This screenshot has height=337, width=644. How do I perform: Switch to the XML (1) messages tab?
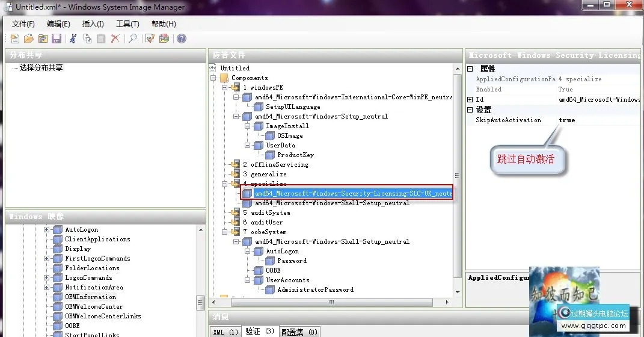(225, 332)
